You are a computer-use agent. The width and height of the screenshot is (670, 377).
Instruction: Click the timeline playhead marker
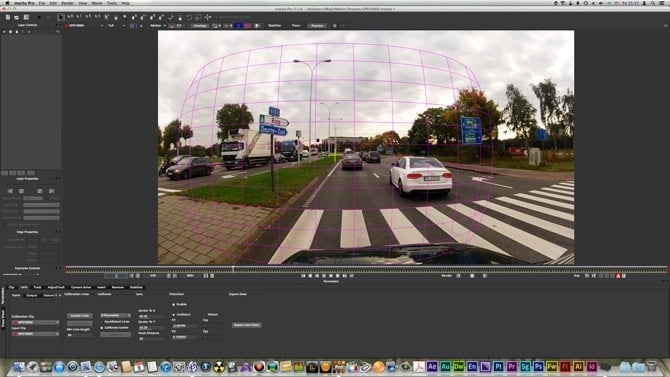pos(233,268)
